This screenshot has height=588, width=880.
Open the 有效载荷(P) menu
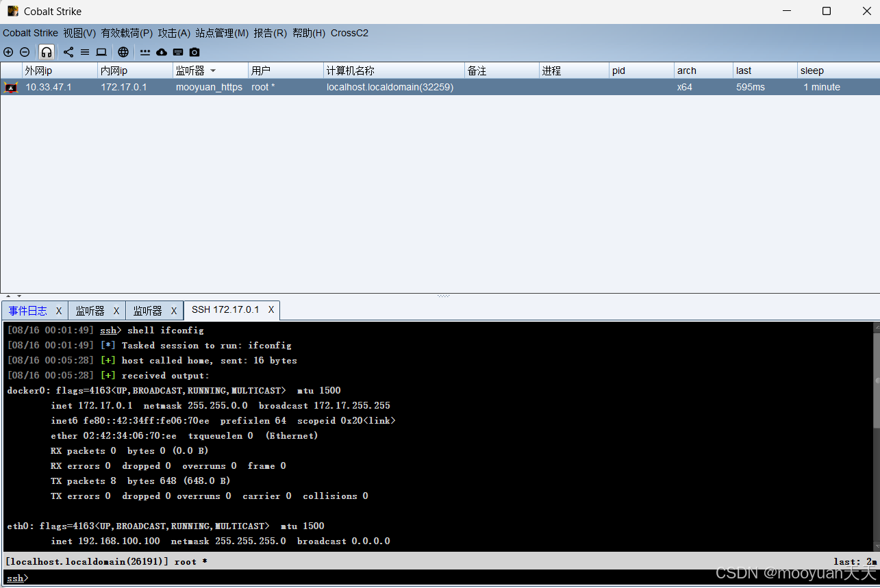point(127,33)
